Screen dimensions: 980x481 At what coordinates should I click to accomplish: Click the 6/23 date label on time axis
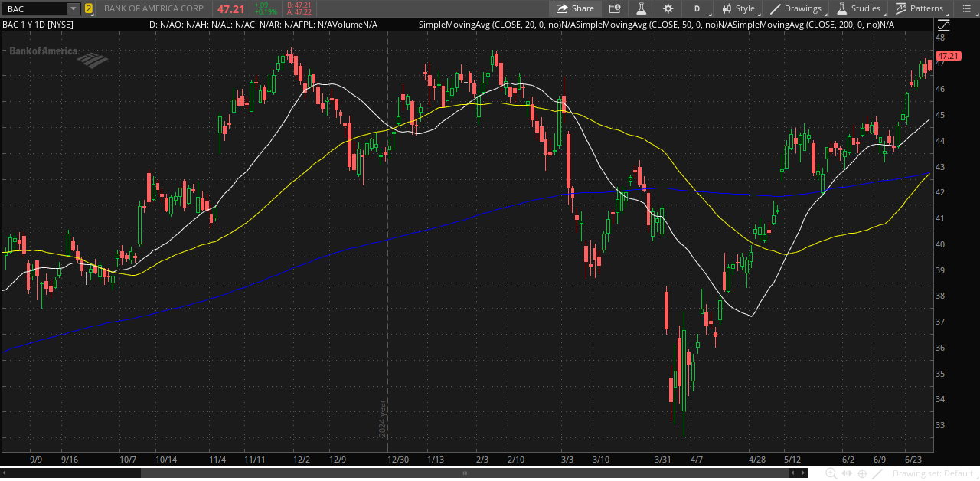pos(913,460)
